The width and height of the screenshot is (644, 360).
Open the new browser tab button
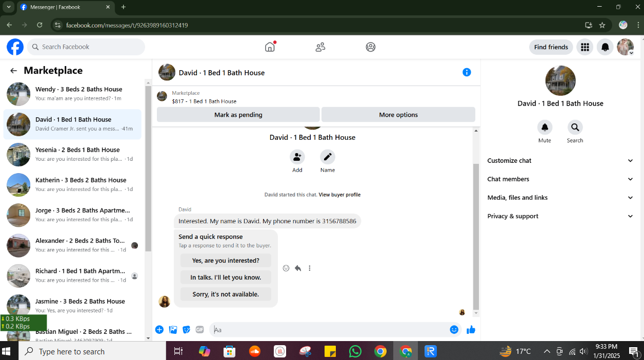(124, 7)
